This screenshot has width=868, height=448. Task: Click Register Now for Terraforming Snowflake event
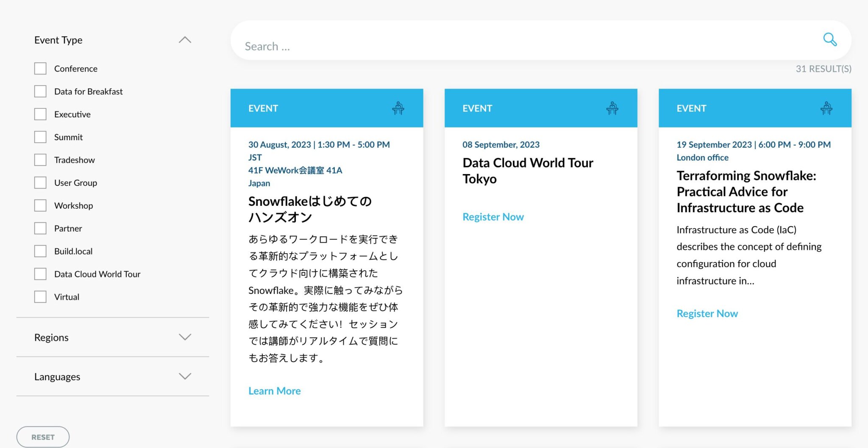click(x=707, y=313)
